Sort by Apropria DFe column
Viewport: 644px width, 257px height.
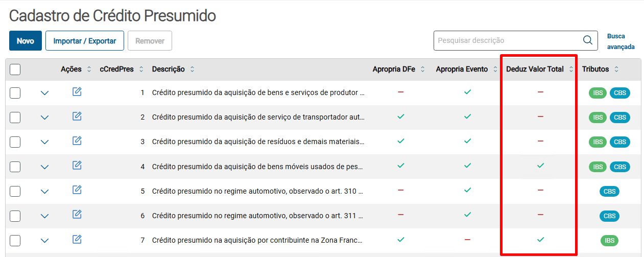click(422, 69)
